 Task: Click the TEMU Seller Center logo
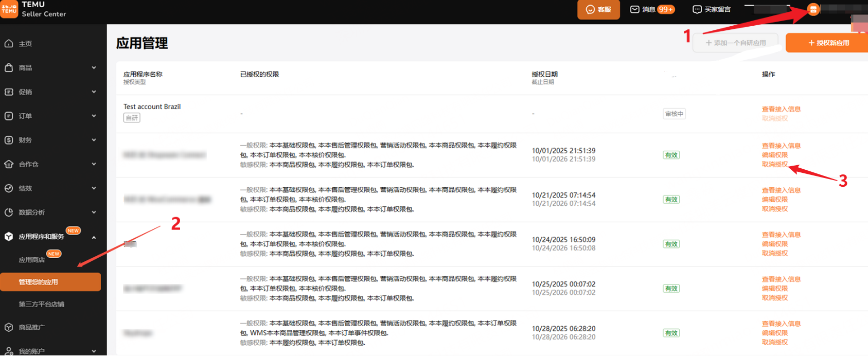tap(33, 9)
